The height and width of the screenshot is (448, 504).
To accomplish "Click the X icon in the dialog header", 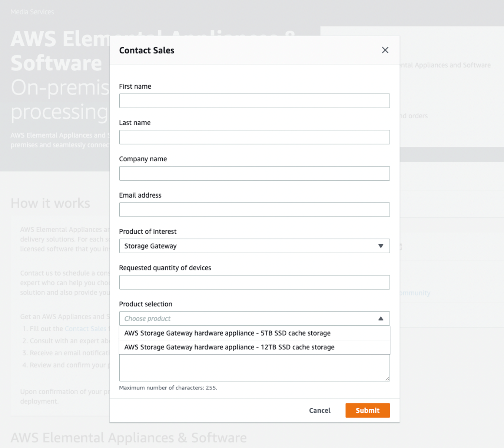I will point(385,50).
